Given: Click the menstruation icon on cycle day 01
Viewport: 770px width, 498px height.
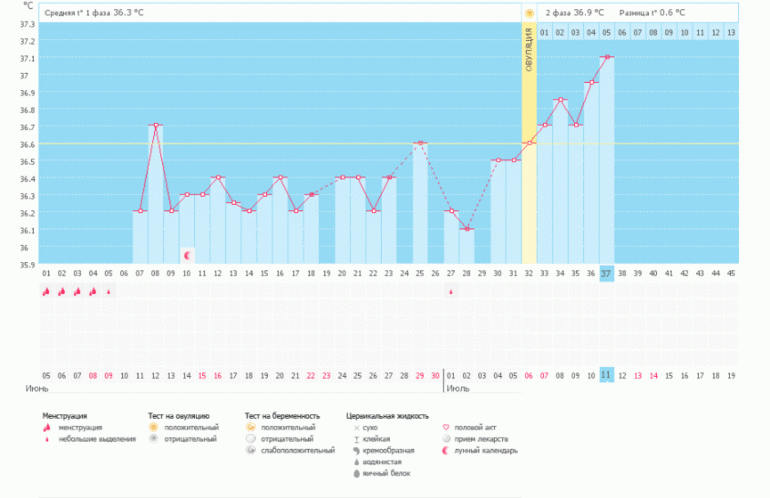Looking at the screenshot, I should click(46, 291).
